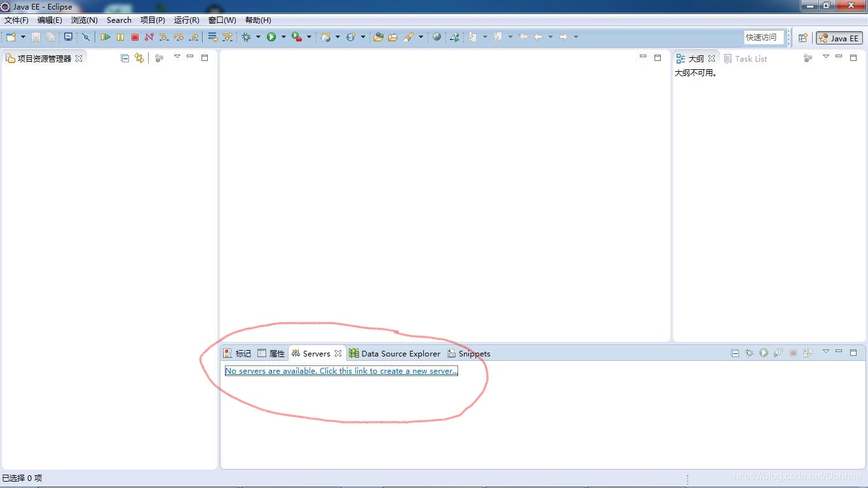
Task: Toggle Use Step Filters icon
Action: tap(227, 37)
